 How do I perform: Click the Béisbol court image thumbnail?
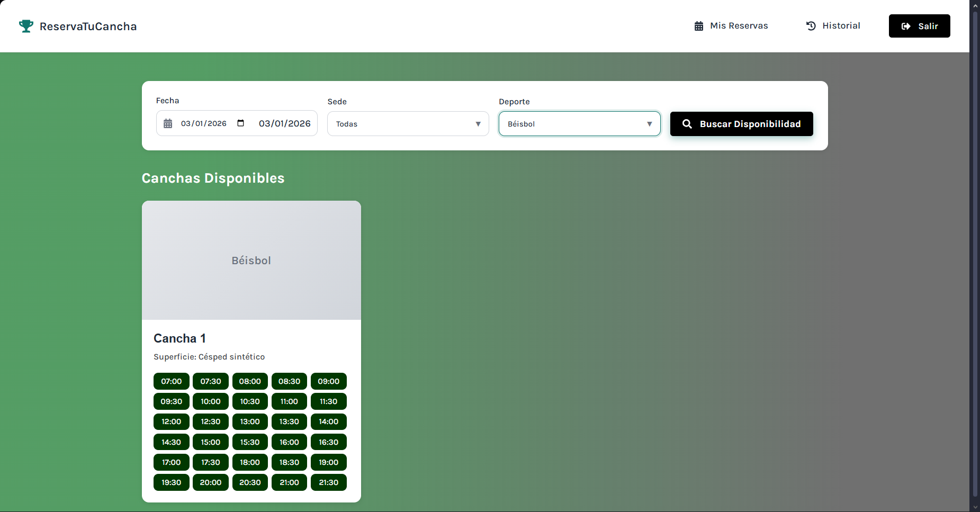coord(251,260)
